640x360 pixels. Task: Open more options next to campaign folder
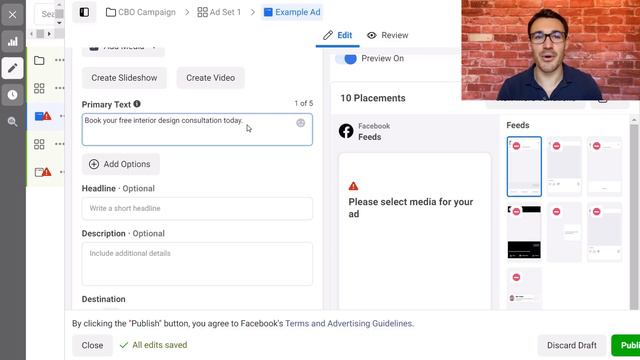coord(60,60)
